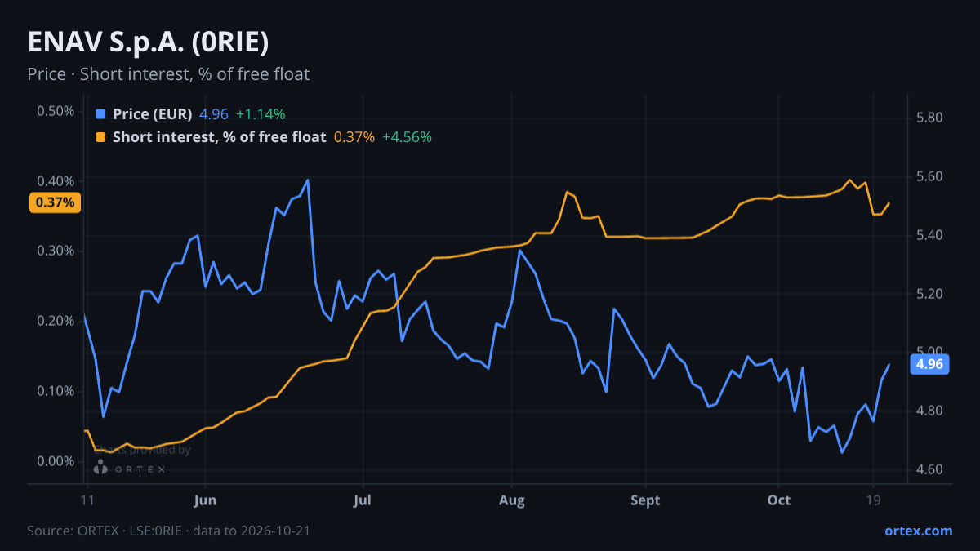This screenshot has width=980, height=551.
Task: Open the ortex.com link
Action: click(x=918, y=531)
